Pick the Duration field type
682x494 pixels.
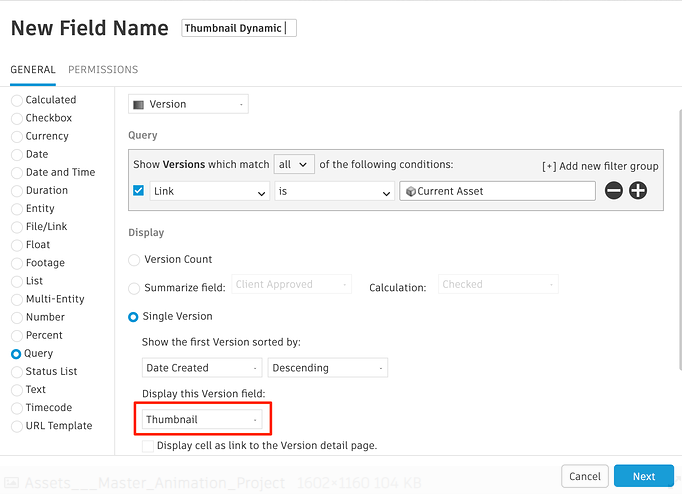point(17,191)
